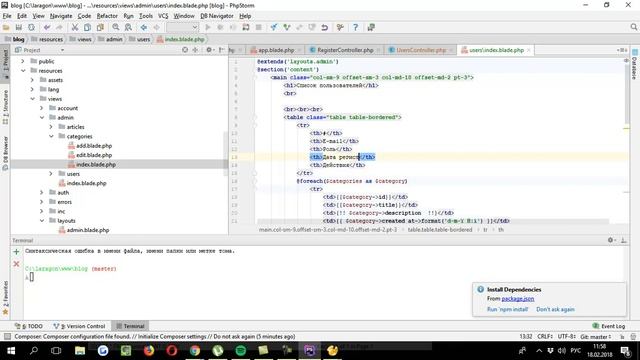The width and height of the screenshot is (640, 360).
Task: Click the Find magnifier icon
Action: pyautogui.click(x=116, y=27)
